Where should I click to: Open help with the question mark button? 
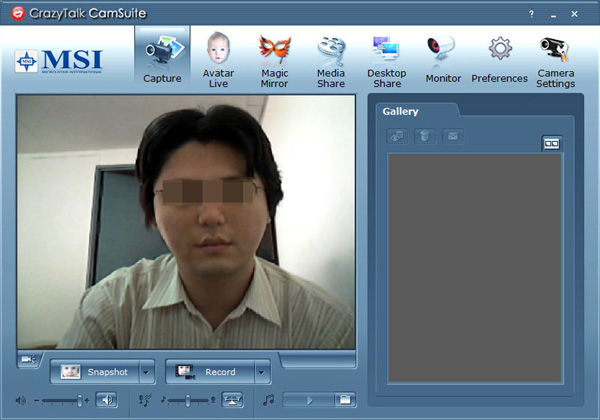(x=531, y=14)
